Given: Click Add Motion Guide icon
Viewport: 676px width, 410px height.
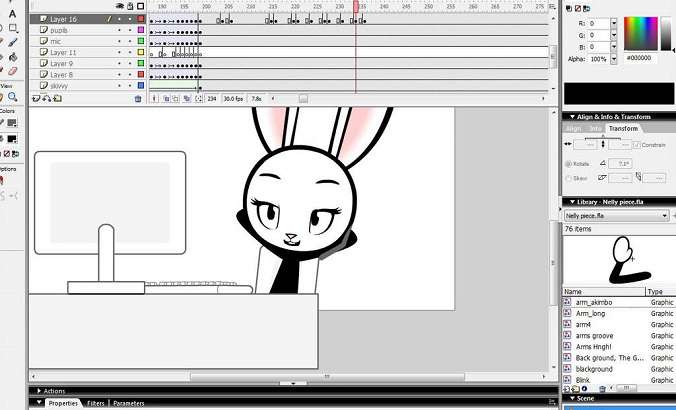Looking at the screenshot, I should [47, 99].
